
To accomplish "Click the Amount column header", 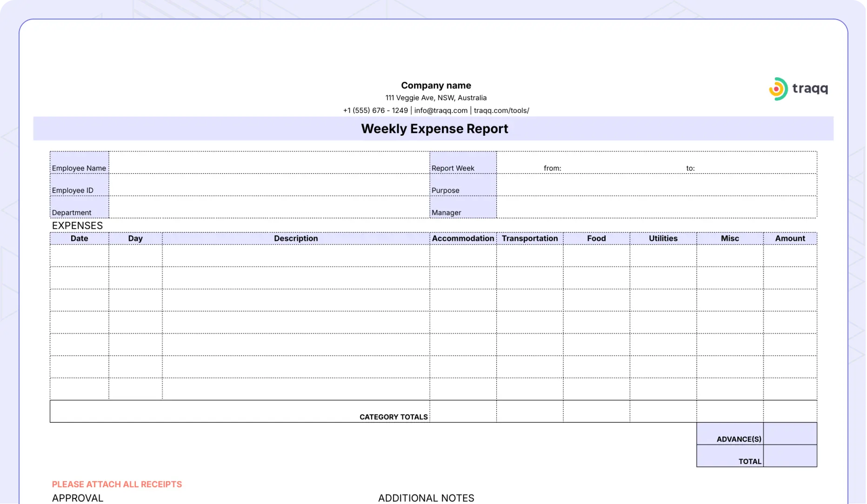I will coord(790,239).
